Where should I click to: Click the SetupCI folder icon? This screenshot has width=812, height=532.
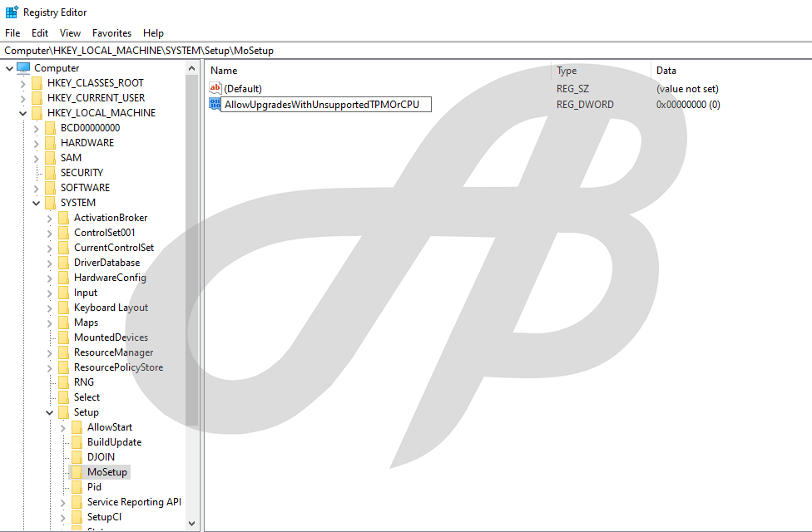[x=77, y=517]
